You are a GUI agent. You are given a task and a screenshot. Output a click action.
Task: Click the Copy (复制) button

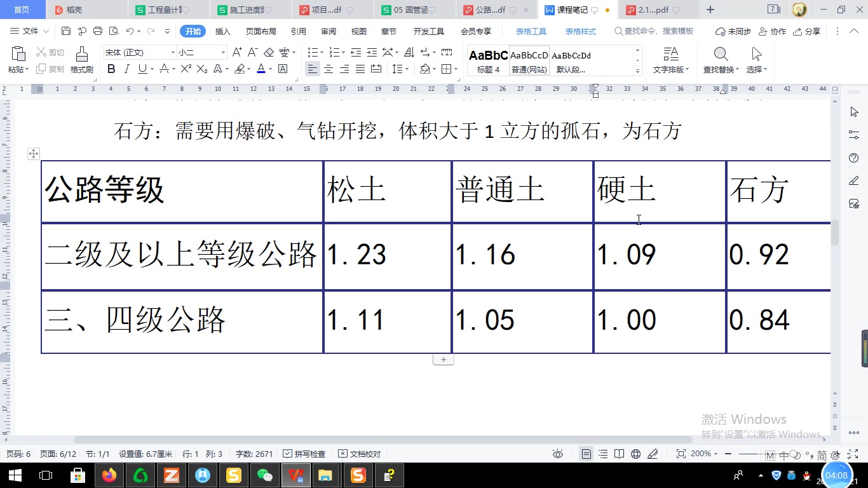coord(50,69)
